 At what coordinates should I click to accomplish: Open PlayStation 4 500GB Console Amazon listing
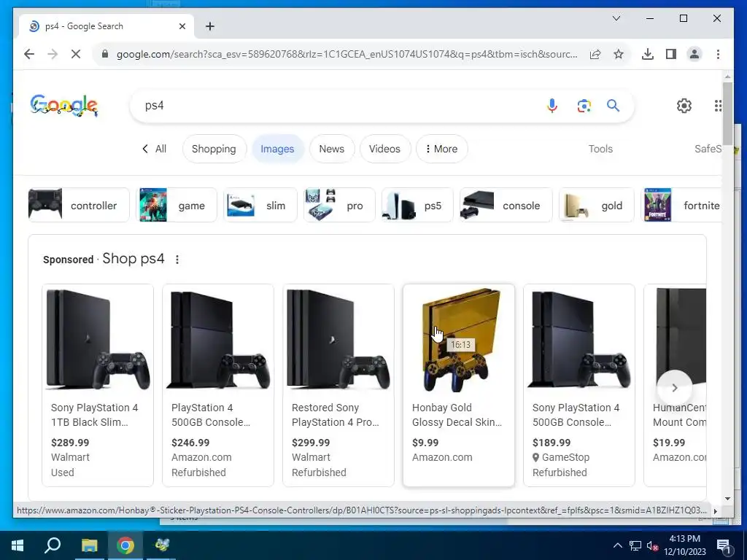tap(211, 415)
